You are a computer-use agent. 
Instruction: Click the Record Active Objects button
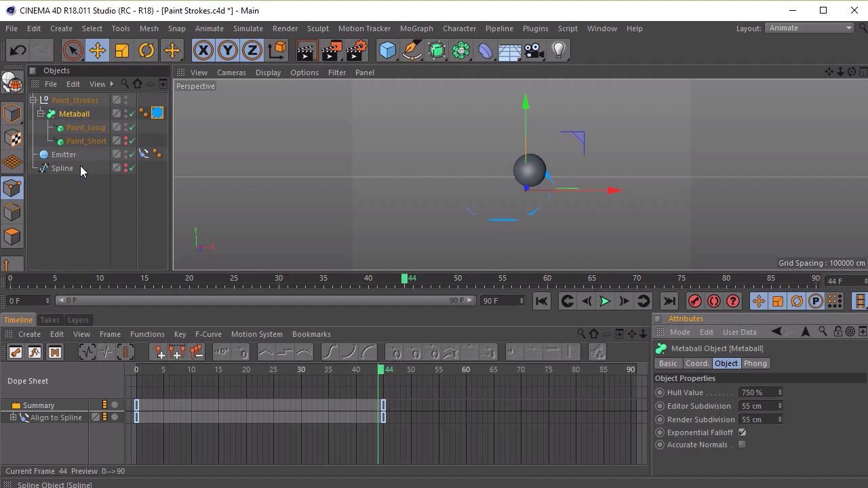[x=695, y=301]
